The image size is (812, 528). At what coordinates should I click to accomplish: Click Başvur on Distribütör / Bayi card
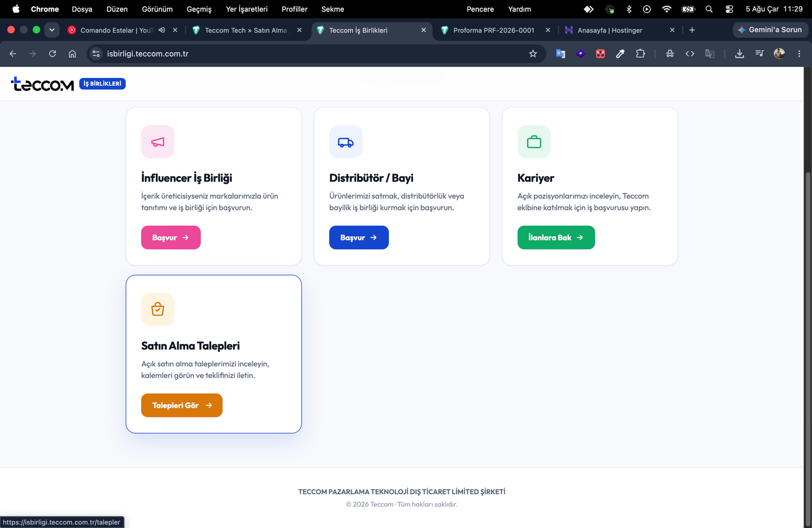pos(359,237)
